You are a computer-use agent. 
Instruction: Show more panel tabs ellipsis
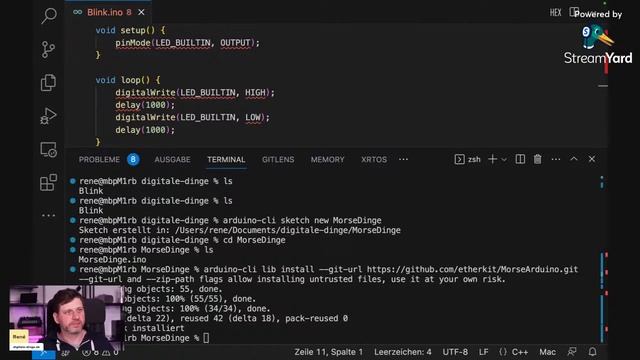click(403, 160)
